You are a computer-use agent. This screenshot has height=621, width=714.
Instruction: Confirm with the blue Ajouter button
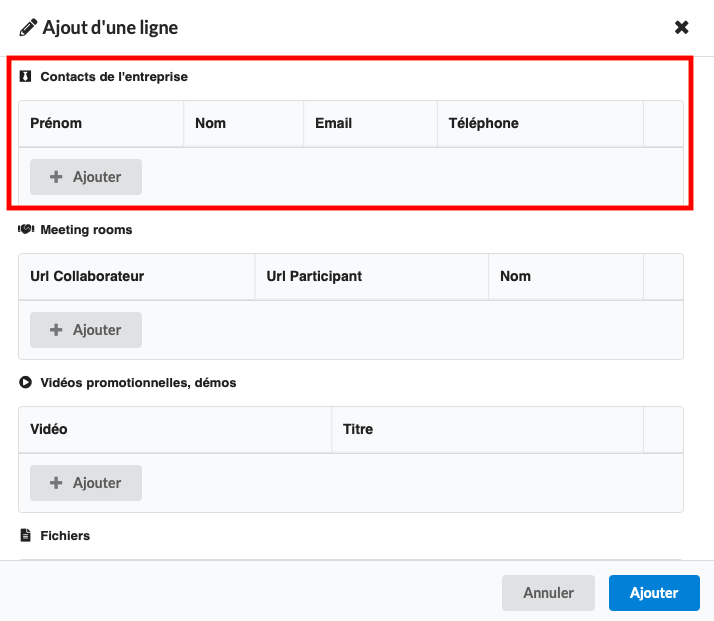tap(654, 593)
